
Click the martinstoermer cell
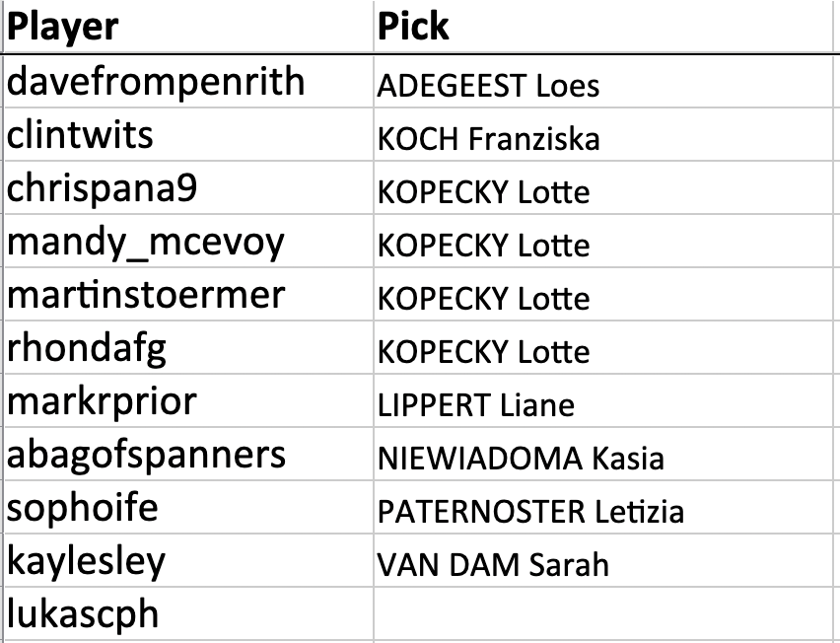pyautogui.click(x=188, y=294)
